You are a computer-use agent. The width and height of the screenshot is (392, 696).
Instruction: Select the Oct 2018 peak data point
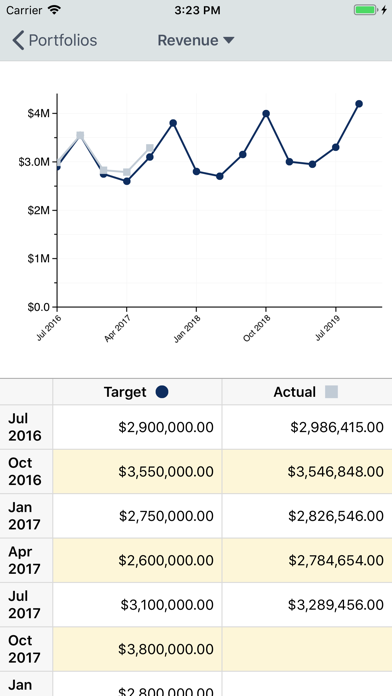click(266, 114)
